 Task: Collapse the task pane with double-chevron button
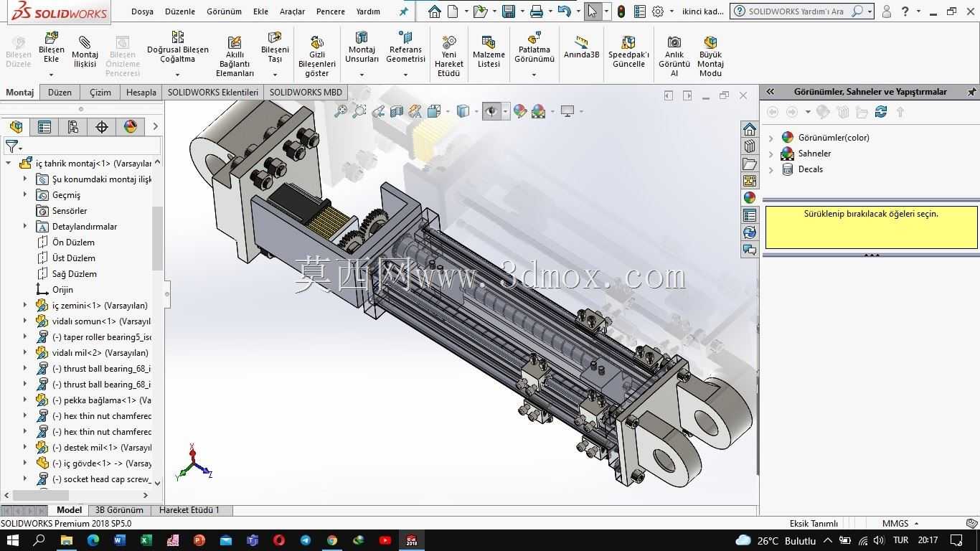(770, 92)
